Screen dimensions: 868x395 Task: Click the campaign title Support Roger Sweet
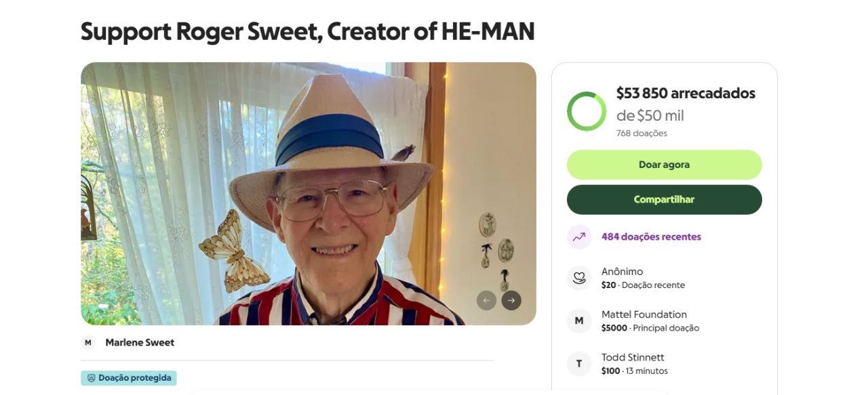[307, 30]
